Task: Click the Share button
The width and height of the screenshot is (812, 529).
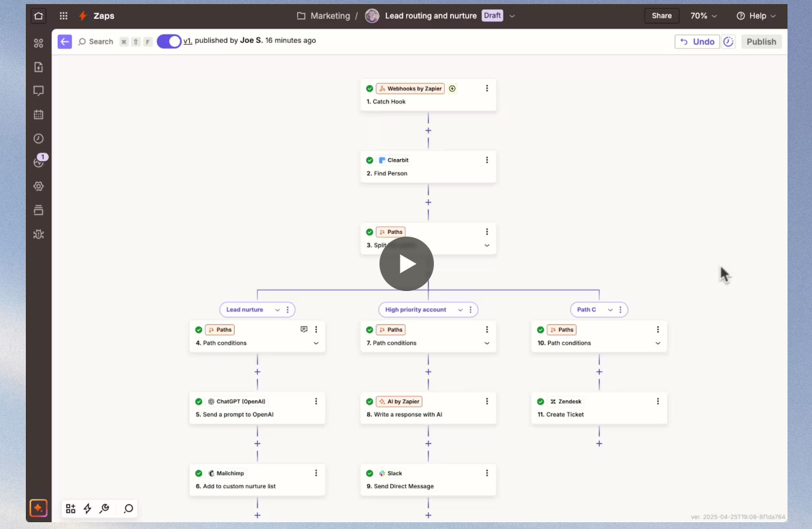Action: (x=661, y=16)
